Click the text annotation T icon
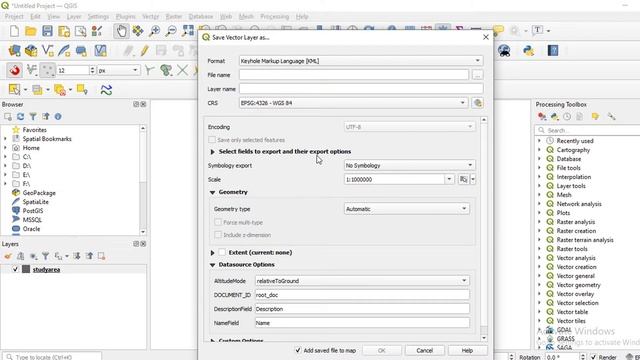The height and width of the screenshot is (360, 640). (538, 30)
